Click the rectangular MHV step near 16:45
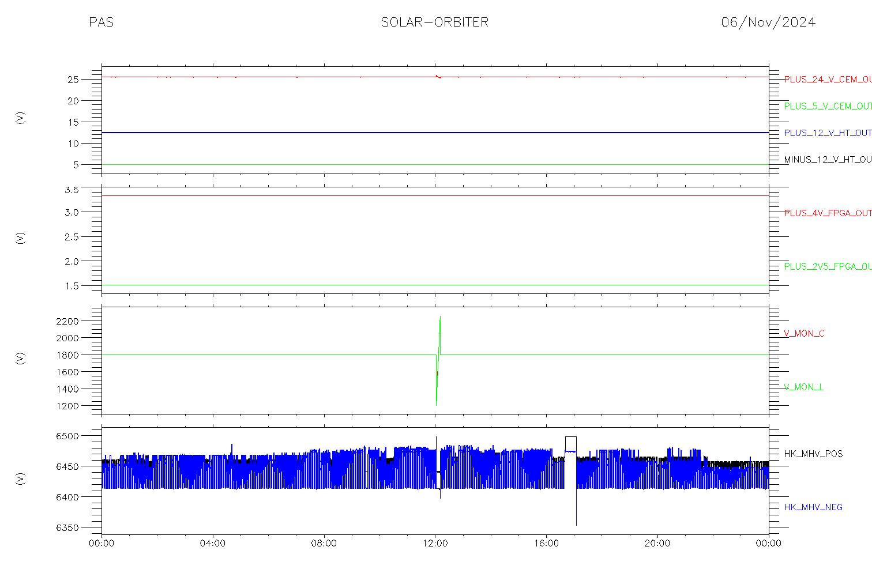872x588 pixels. coord(570,444)
